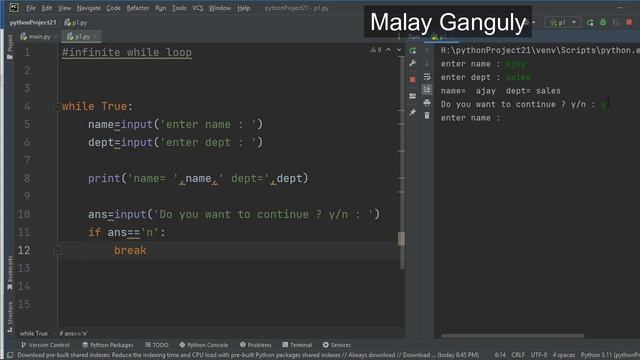Restore layout icon in Run panel sidebar
Viewport: 640px width, 360px height.
coord(413,96)
